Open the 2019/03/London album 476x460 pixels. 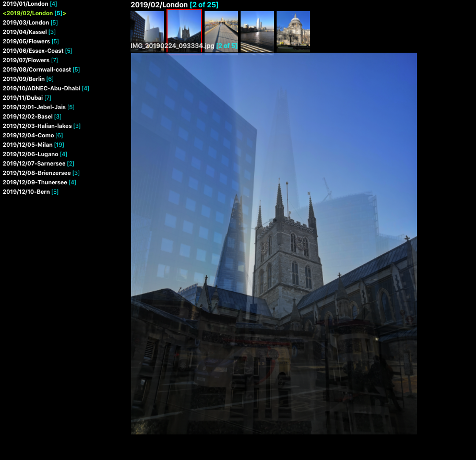click(x=30, y=23)
